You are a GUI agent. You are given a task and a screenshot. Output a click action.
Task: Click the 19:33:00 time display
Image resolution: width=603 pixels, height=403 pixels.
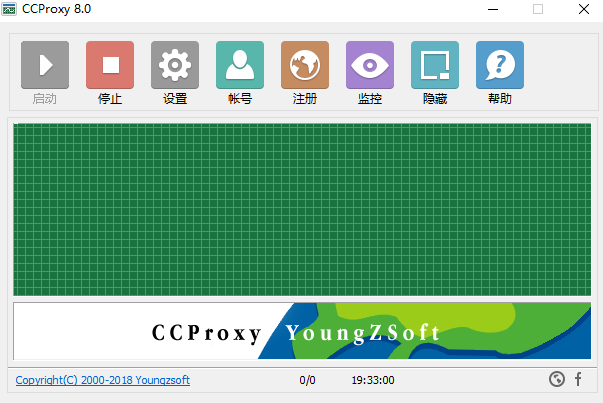373,380
